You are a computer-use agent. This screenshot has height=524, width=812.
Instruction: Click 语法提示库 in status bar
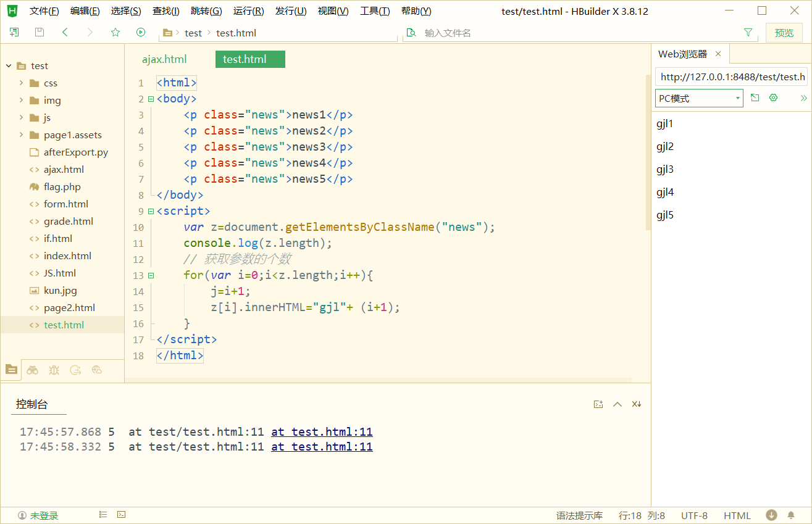(x=579, y=515)
